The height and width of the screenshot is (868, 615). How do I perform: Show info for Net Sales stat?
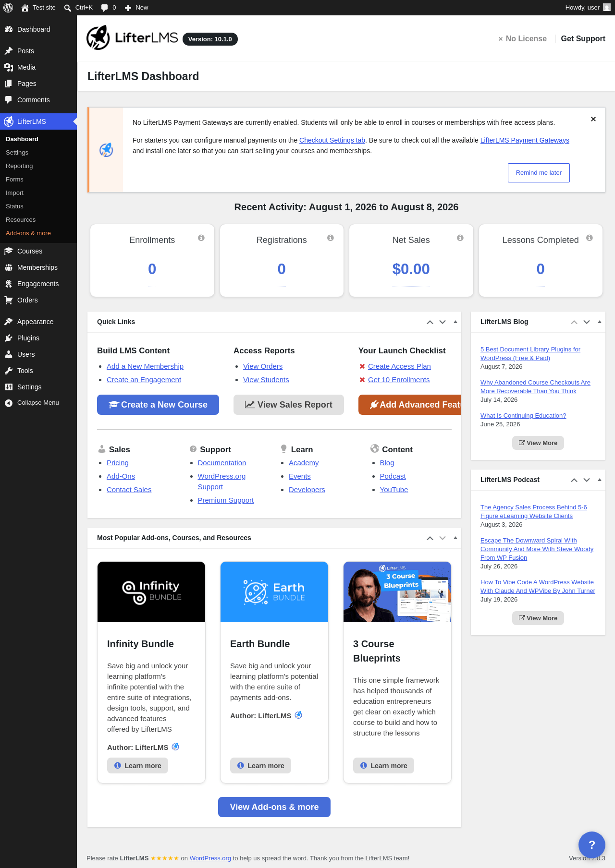tap(460, 238)
